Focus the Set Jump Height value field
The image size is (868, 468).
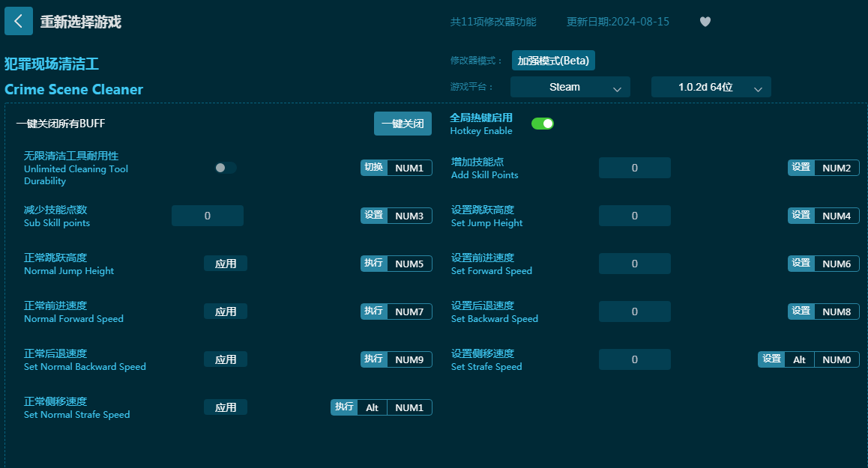(x=634, y=216)
